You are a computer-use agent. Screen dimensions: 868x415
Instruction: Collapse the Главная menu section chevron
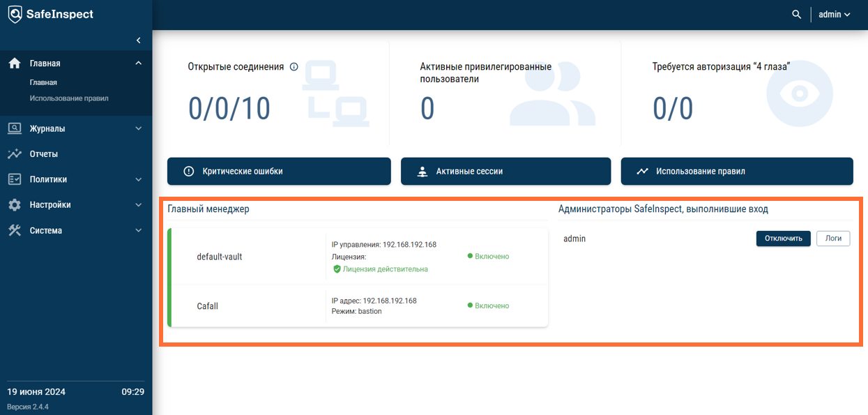click(x=138, y=63)
